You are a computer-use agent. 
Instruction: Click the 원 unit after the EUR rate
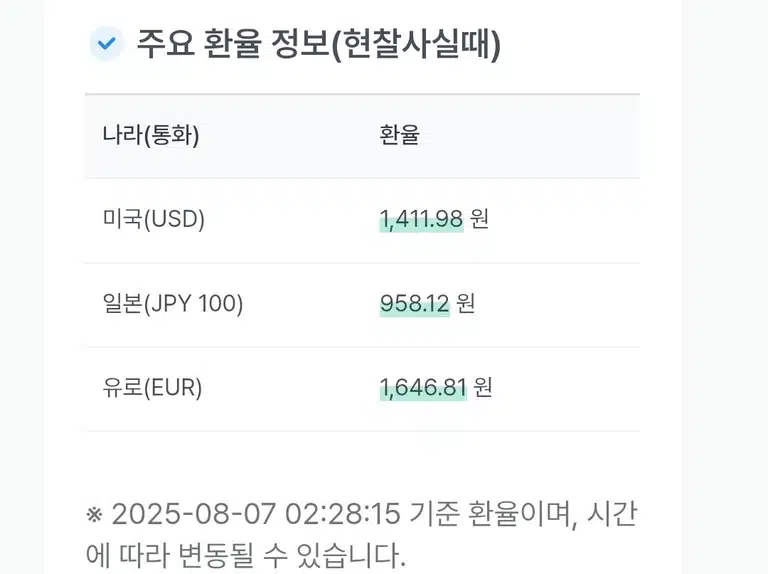pos(483,387)
